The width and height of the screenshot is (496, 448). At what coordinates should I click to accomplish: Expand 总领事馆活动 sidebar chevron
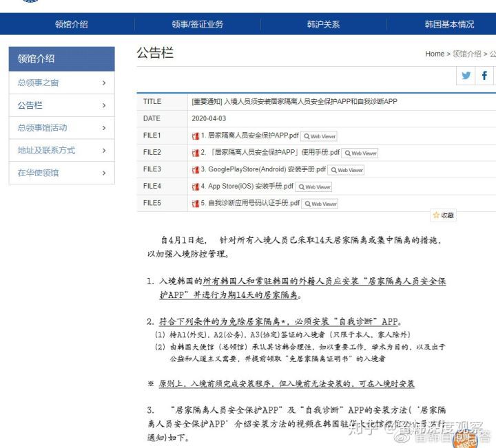pos(104,128)
